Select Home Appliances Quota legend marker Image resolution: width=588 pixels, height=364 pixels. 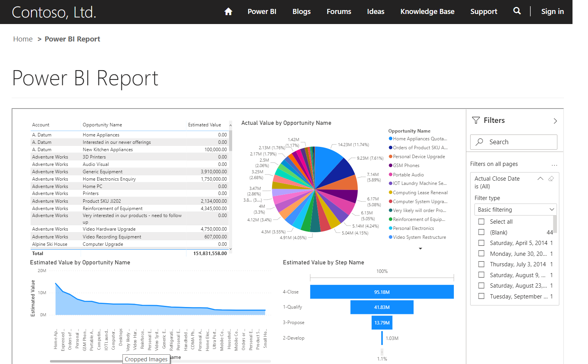click(x=390, y=139)
